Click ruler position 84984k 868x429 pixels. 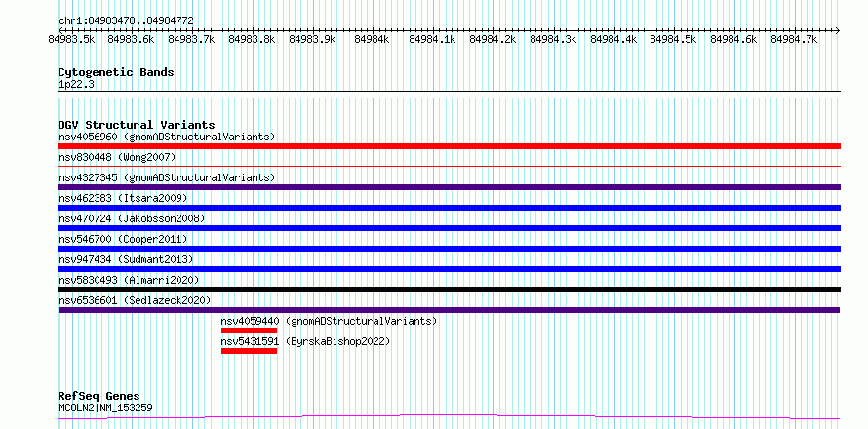coord(373,39)
